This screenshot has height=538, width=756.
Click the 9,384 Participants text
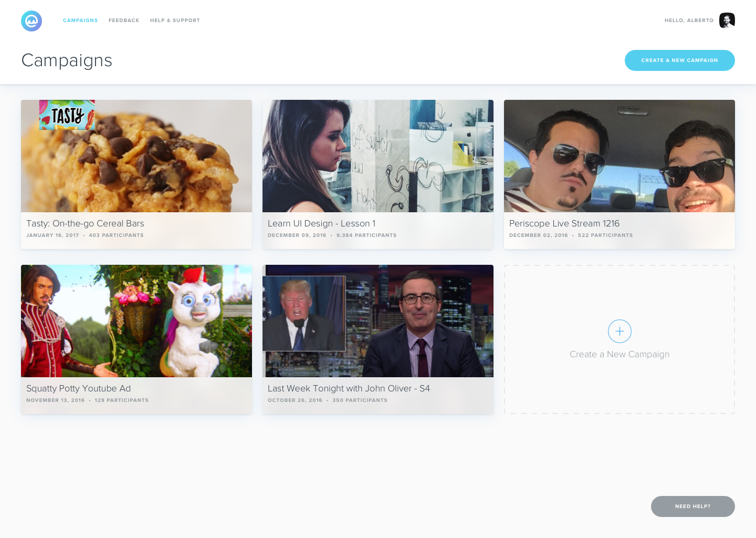366,235
